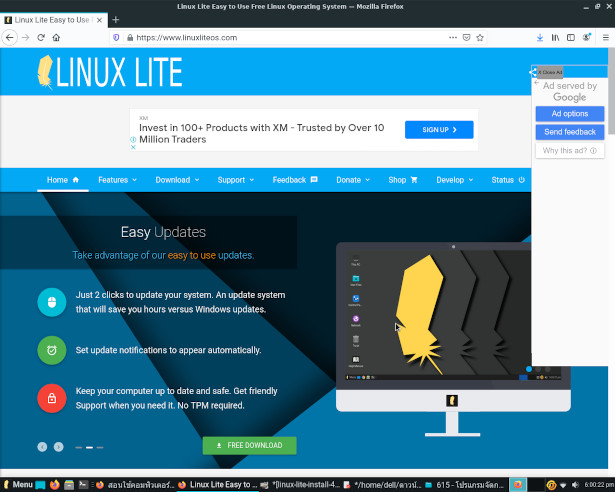Launch Firefox from the taskbar launcher
This screenshot has height=492, width=615.
point(55,485)
